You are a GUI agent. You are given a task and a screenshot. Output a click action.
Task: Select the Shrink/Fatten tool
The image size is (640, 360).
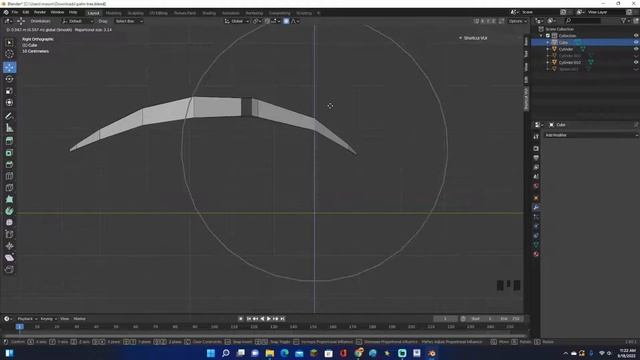[x=9, y=246]
